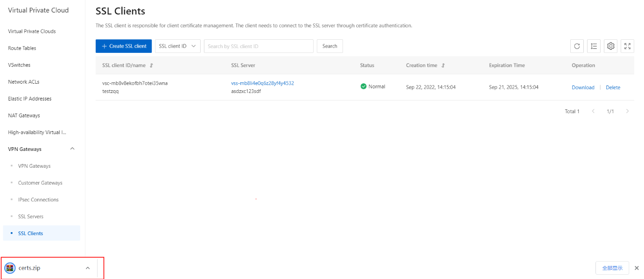Sort by Creation time
The image size is (644, 279).
443,65
